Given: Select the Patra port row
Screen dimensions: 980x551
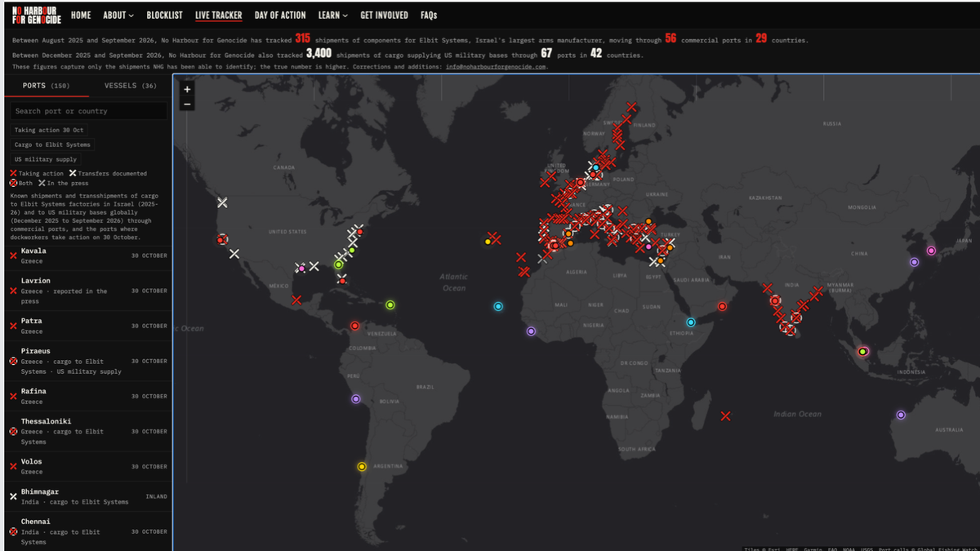Looking at the screenshot, I should (x=88, y=326).
